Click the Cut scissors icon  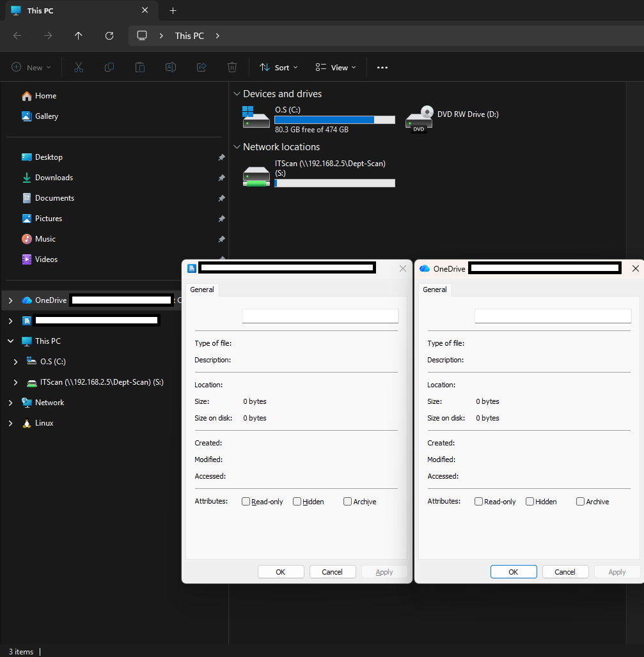[79, 67]
